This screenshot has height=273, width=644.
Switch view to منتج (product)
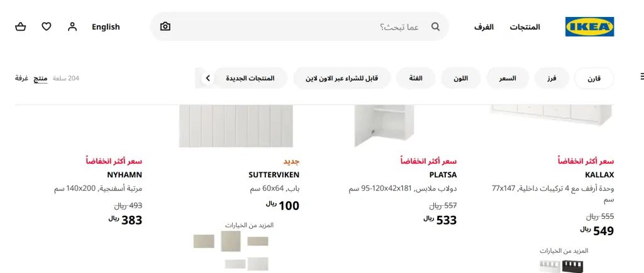[x=40, y=78]
